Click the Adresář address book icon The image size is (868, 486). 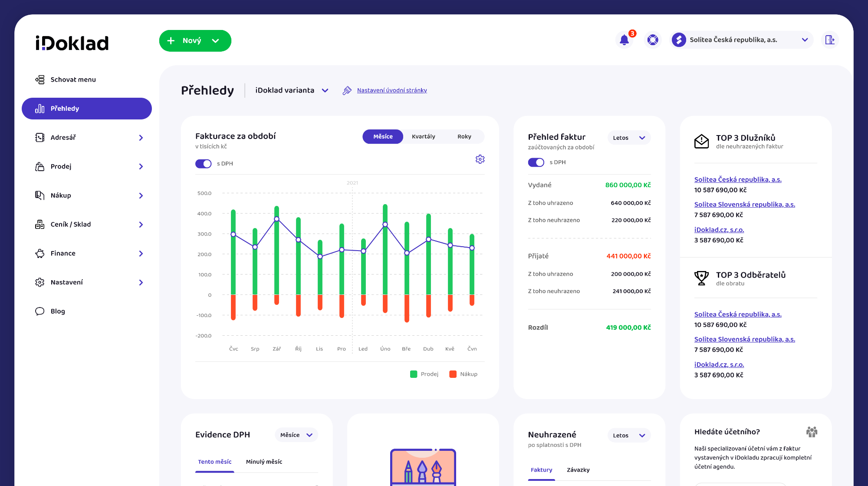pyautogui.click(x=40, y=138)
